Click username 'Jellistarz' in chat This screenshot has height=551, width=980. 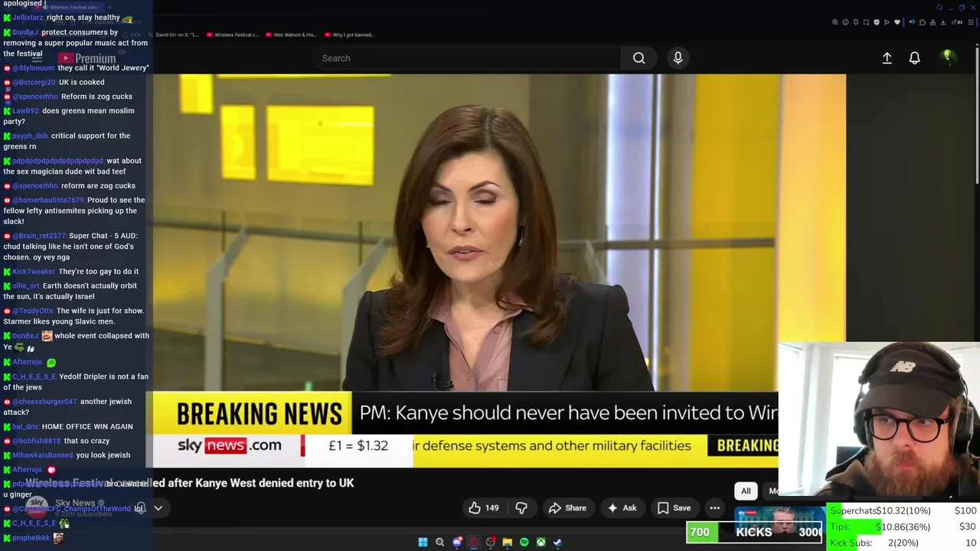click(28, 18)
